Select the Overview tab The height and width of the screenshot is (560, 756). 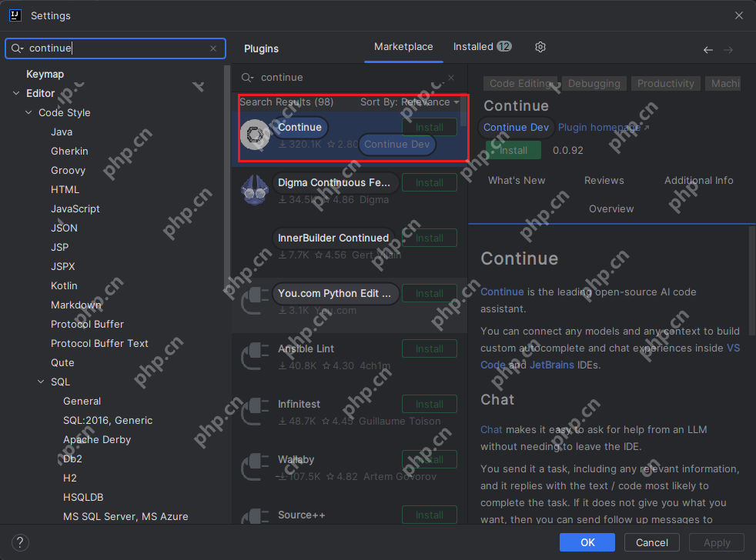[610, 208]
